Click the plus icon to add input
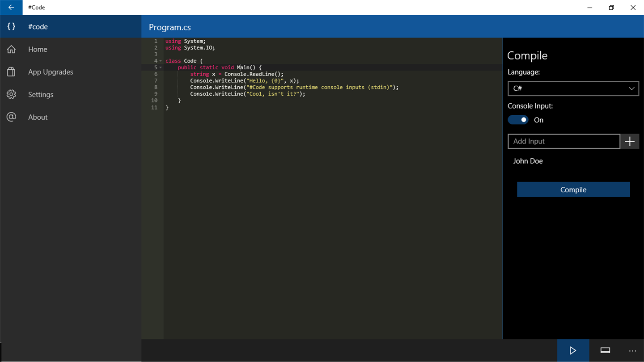 (x=630, y=141)
